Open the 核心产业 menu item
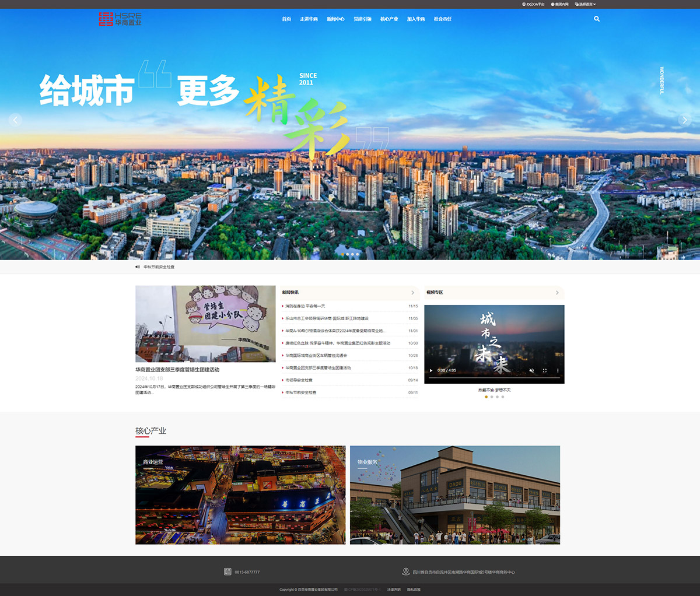The width and height of the screenshot is (700, 596). coord(389,19)
